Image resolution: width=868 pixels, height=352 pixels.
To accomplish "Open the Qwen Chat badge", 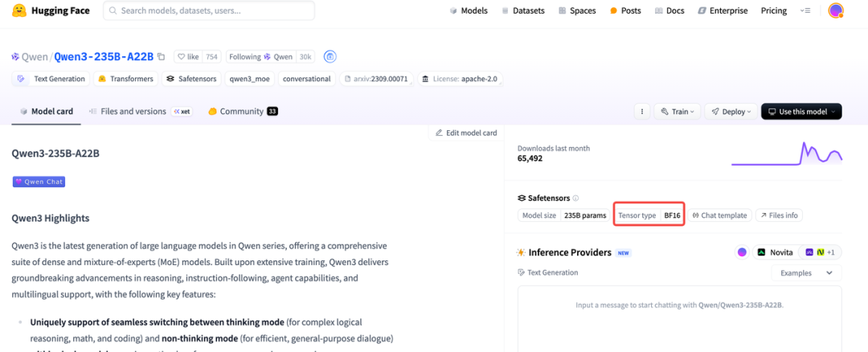I will (x=39, y=182).
